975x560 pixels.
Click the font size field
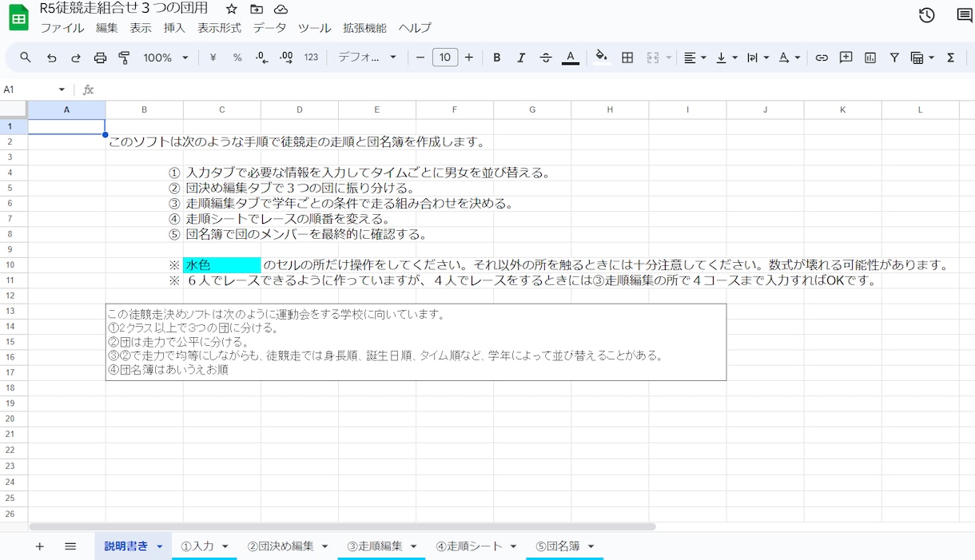445,58
